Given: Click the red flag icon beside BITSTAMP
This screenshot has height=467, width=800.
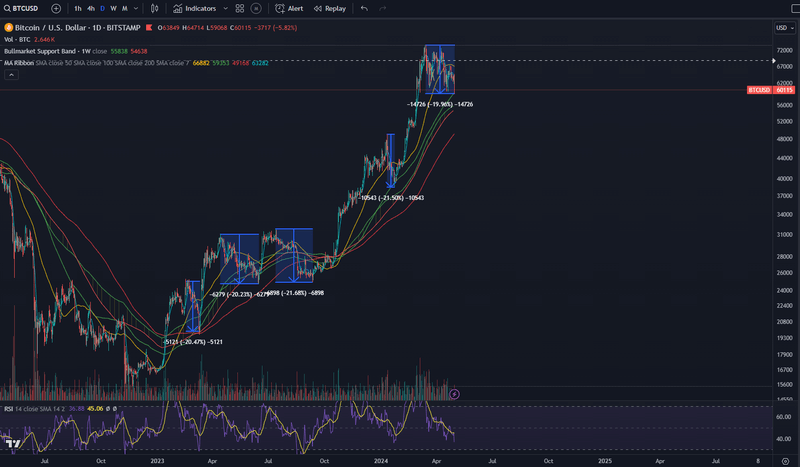Looking at the screenshot, I should 149,28.
